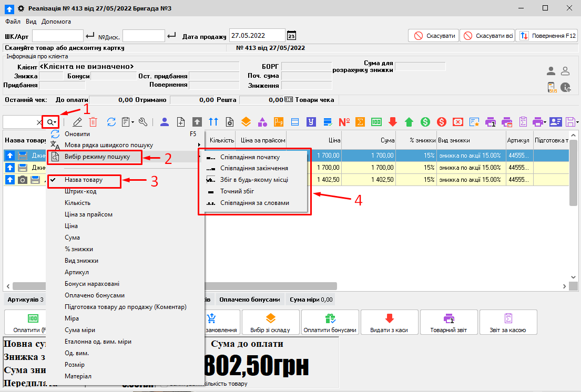
Task: Select 'Артикул' as the search field
Action: (x=77, y=272)
